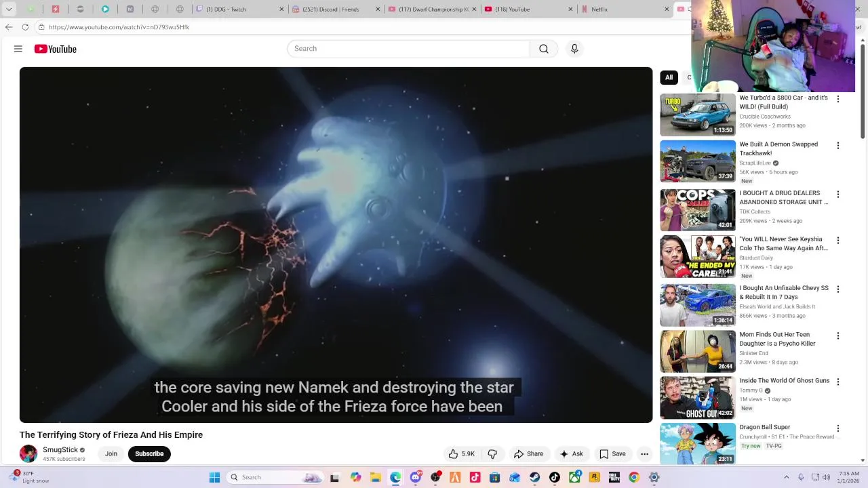The height and width of the screenshot is (488, 868).
Task: Launch Copilot from the taskbar
Action: [x=355, y=477]
